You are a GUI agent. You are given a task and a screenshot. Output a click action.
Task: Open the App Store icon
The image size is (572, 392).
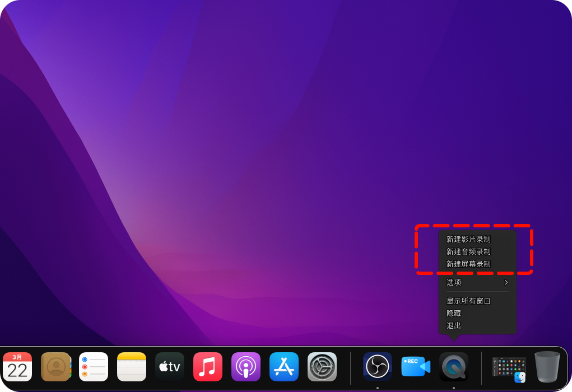click(284, 367)
